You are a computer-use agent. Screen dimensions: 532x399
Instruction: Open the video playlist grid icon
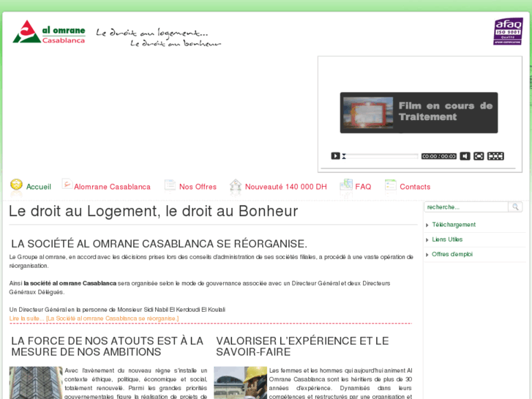pyautogui.click(x=495, y=156)
